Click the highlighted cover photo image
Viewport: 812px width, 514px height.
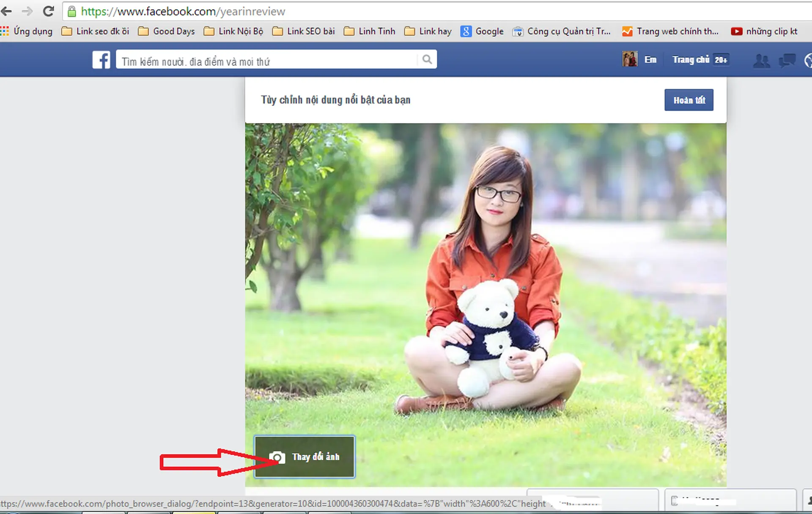pos(486,304)
